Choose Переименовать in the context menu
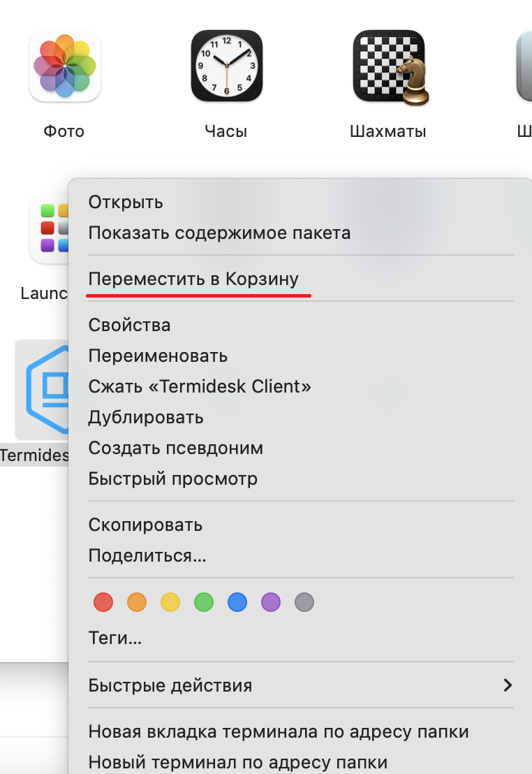This screenshot has height=774, width=532. pyautogui.click(x=158, y=356)
